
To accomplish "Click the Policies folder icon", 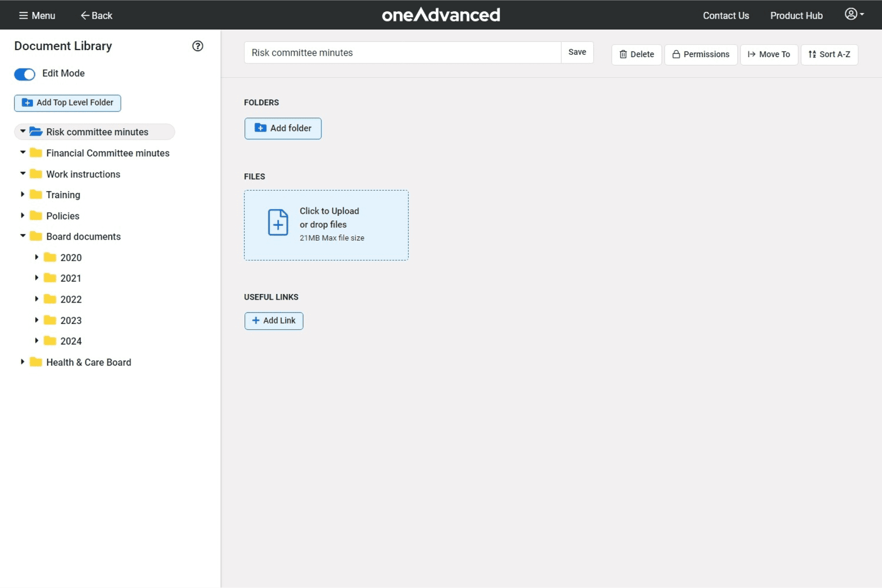I will 36,216.
